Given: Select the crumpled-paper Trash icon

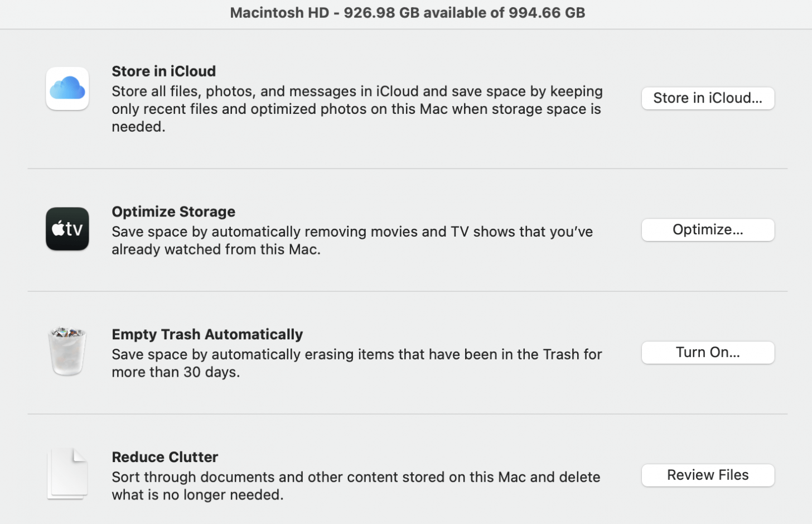Looking at the screenshot, I should pyautogui.click(x=66, y=351).
